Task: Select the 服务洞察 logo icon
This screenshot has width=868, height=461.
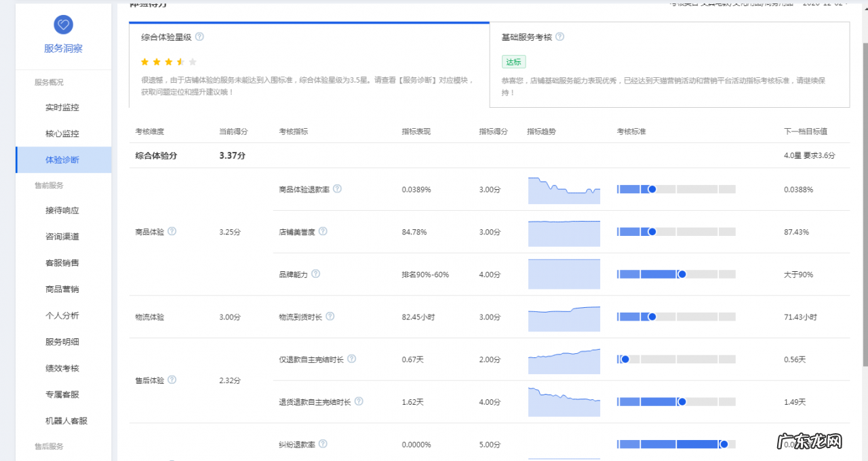Action: click(x=63, y=24)
